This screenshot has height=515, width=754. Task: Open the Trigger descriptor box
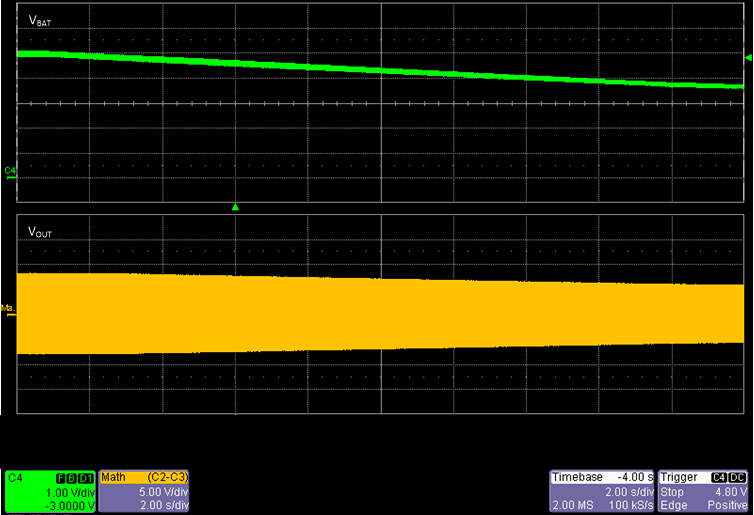click(703, 491)
